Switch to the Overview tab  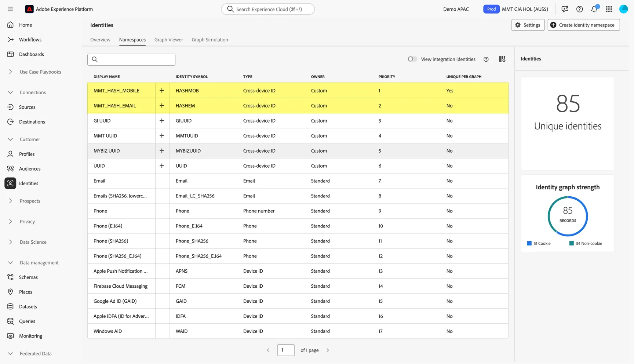tap(100, 40)
